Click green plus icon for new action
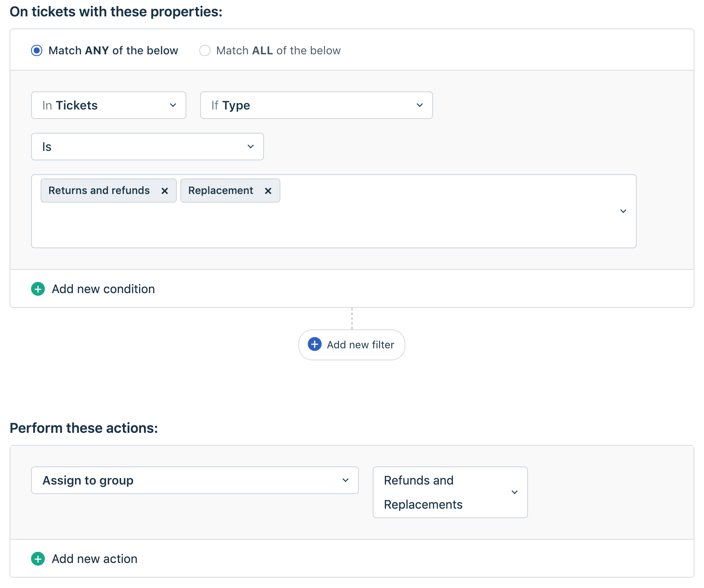Viewport: 704px width, 588px height. point(38,559)
